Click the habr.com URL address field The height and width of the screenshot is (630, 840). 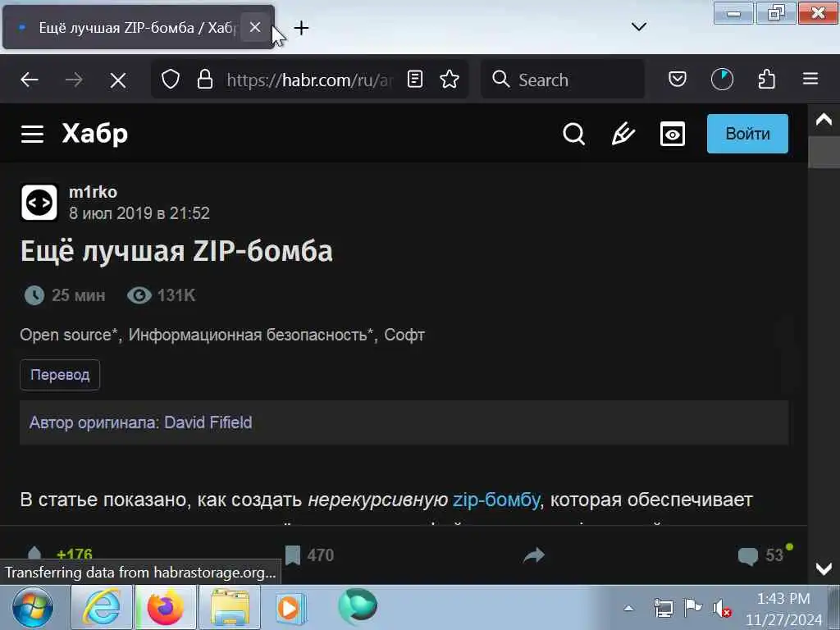click(309, 80)
